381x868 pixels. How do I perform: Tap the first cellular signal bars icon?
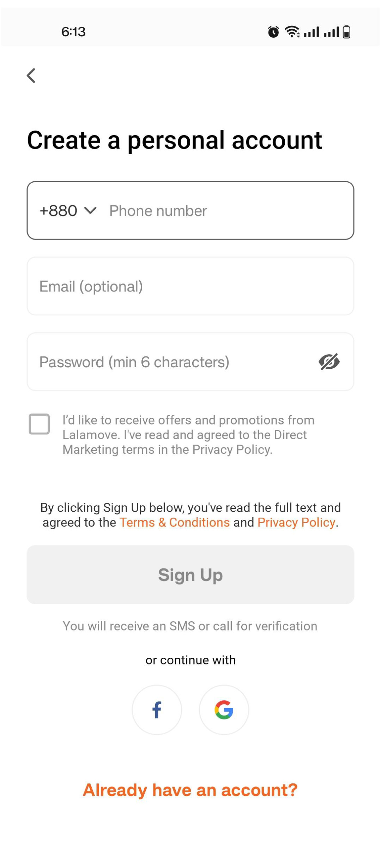point(312,32)
